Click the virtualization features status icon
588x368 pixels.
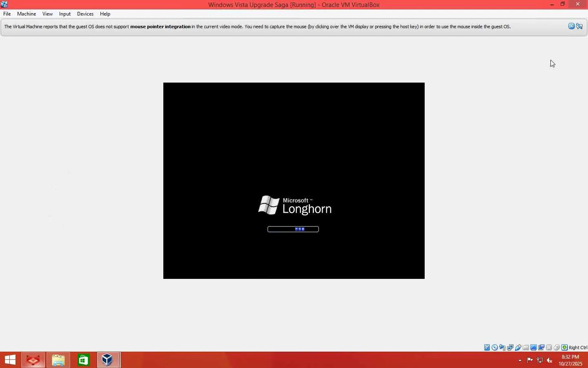point(549,348)
